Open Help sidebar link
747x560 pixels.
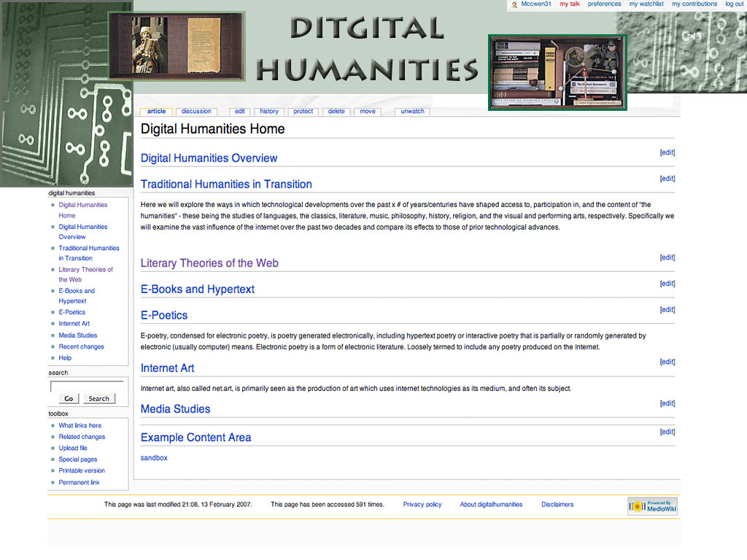(65, 358)
